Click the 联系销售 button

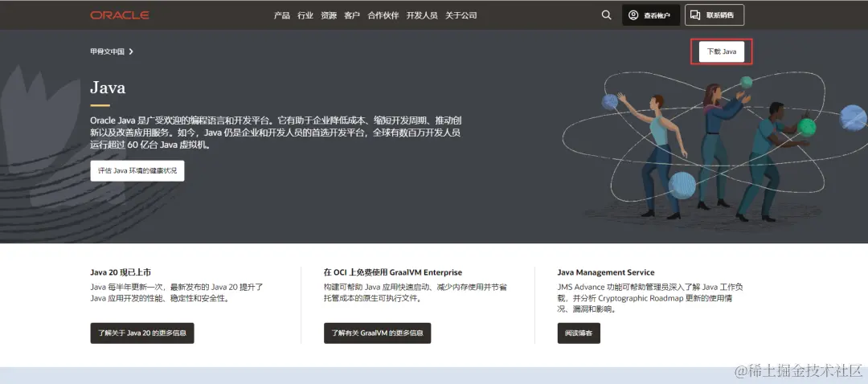tap(714, 15)
